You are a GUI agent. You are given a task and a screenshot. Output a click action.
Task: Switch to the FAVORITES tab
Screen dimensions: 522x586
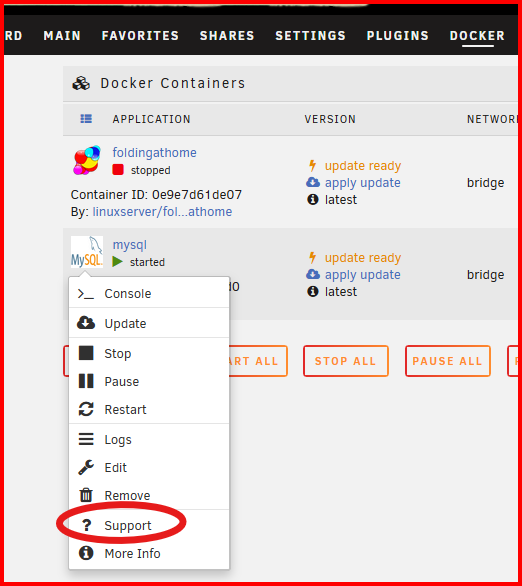pyautogui.click(x=140, y=36)
